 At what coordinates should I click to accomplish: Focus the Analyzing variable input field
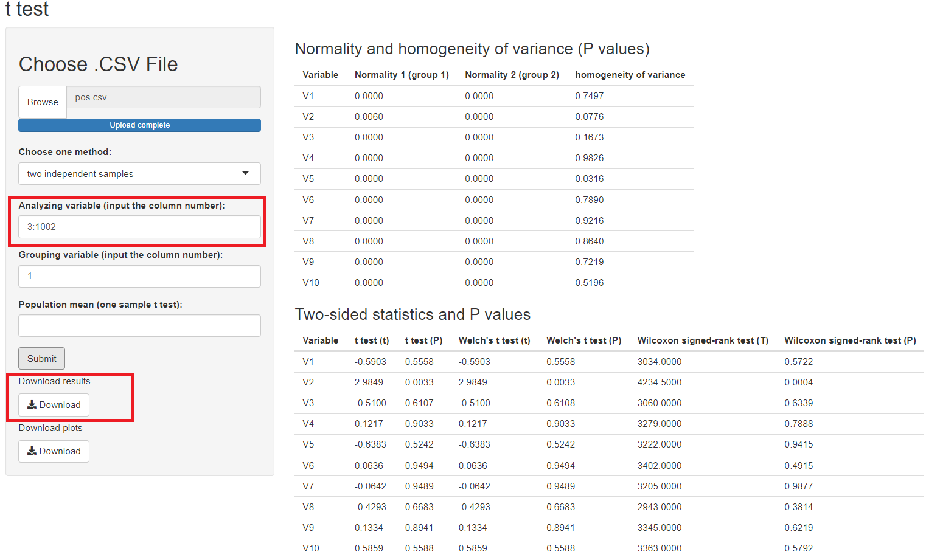pos(139,227)
